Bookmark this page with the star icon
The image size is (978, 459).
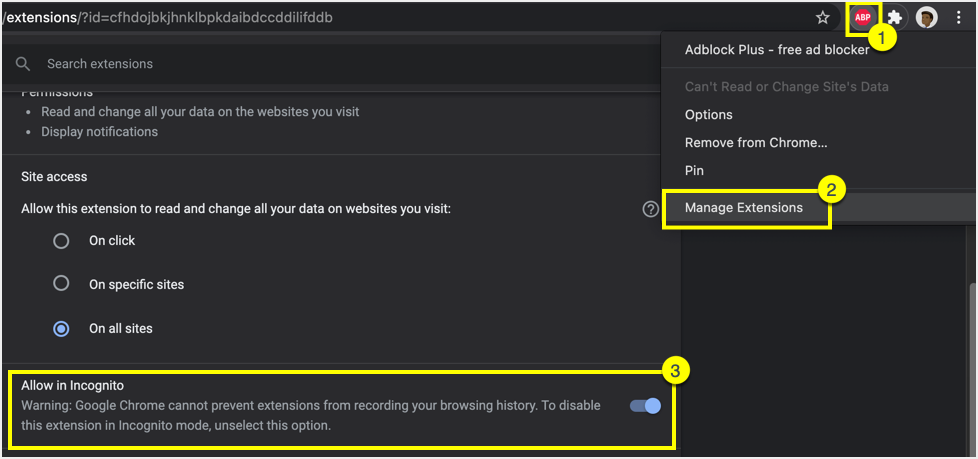coord(823,17)
